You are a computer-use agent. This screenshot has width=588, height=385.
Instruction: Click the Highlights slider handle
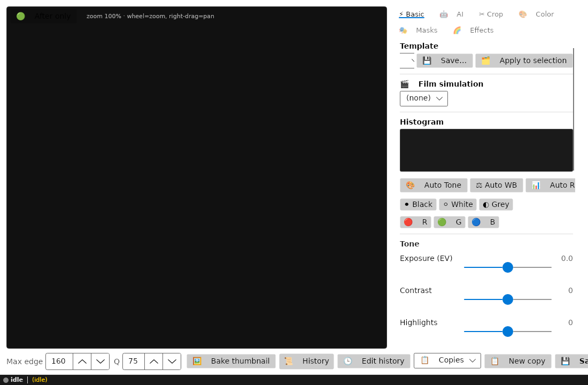[508, 332]
